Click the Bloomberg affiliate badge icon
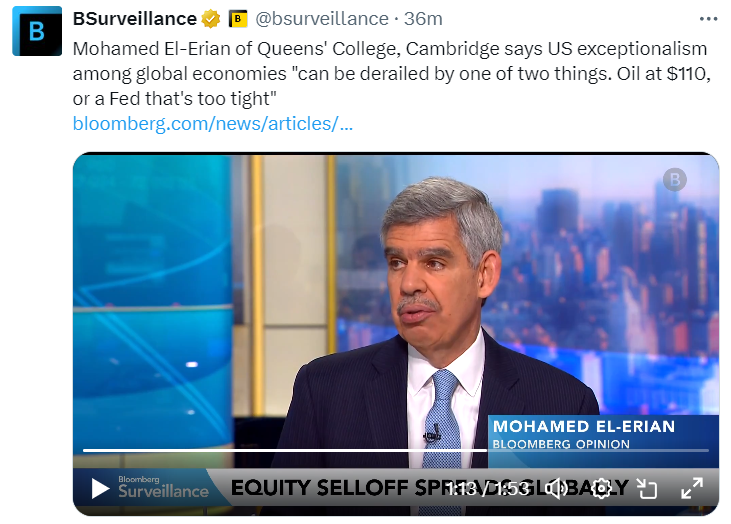 point(238,19)
